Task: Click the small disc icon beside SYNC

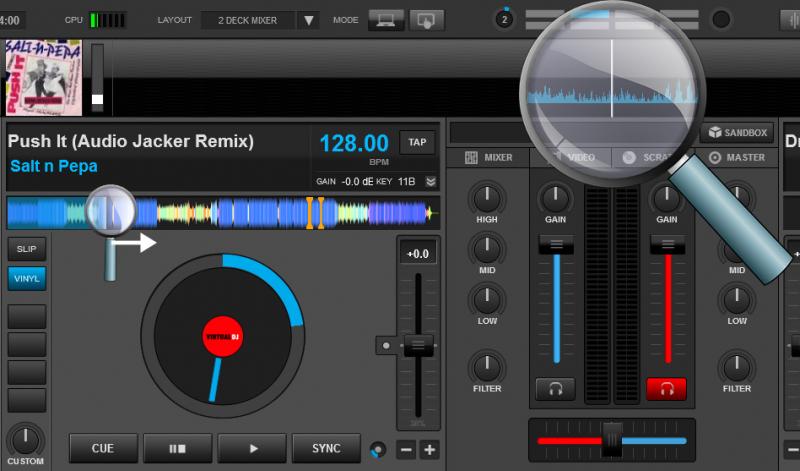Action: [x=378, y=450]
